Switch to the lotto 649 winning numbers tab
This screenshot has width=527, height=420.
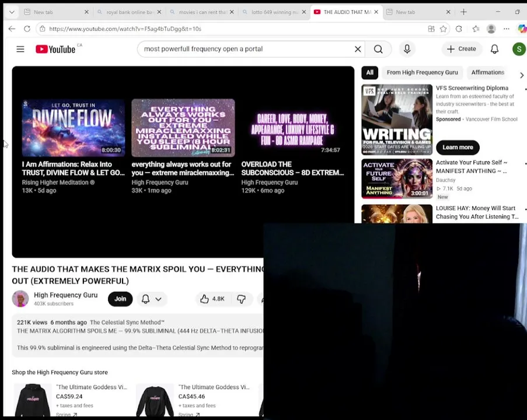coord(274,12)
